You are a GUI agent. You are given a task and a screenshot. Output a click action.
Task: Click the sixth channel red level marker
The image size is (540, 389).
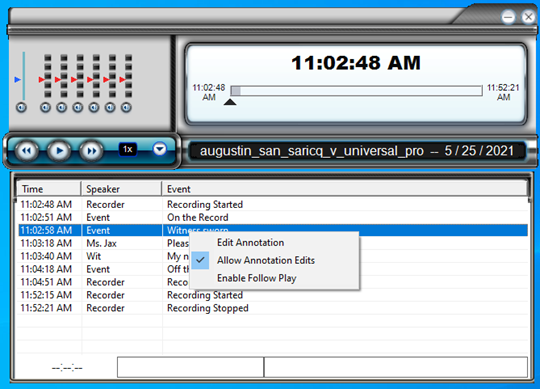[x=123, y=80]
